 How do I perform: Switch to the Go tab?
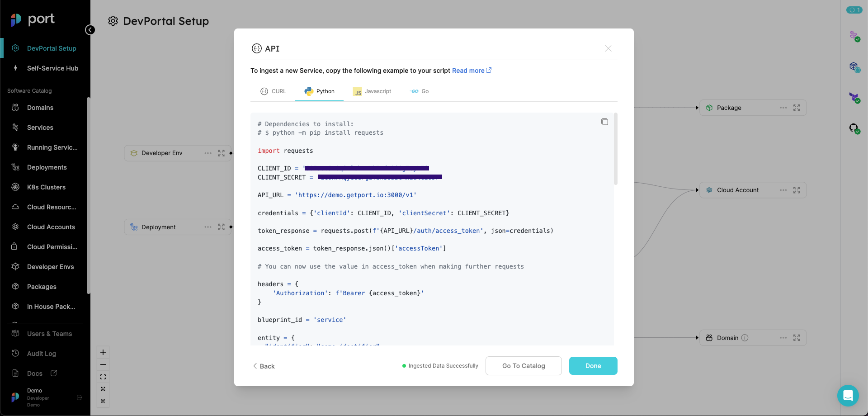tap(419, 91)
